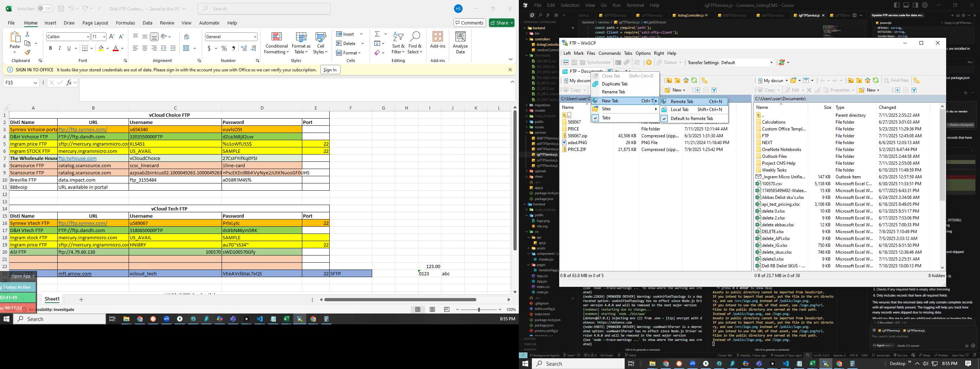
Task: Click the right panel Refresh icon in WinSCP
Action: coord(876,80)
